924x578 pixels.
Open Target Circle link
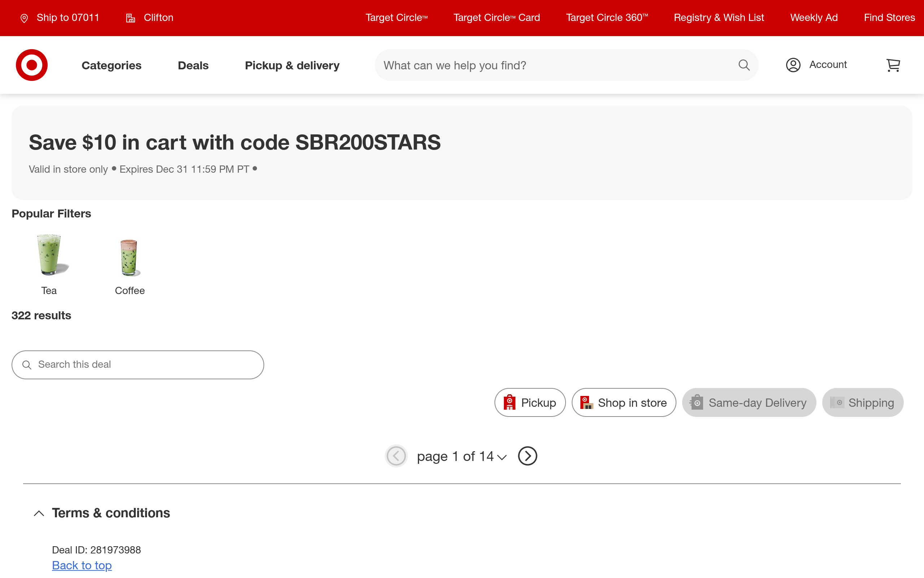click(x=397, y=18)
